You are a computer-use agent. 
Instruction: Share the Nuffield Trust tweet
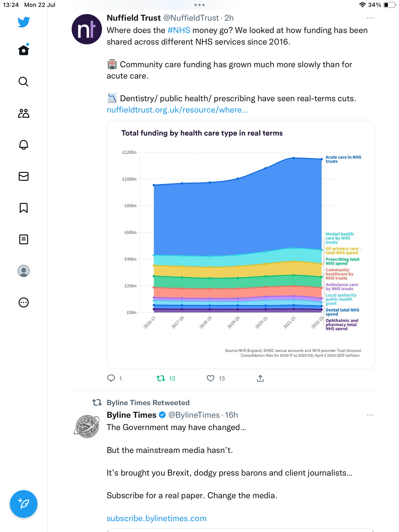tap(260, 378)
